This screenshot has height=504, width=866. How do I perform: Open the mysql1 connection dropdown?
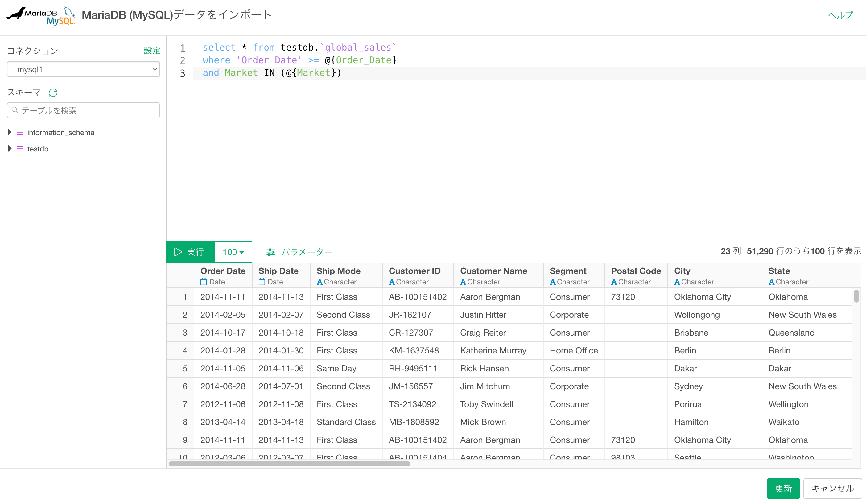click(x=84, y=69)
